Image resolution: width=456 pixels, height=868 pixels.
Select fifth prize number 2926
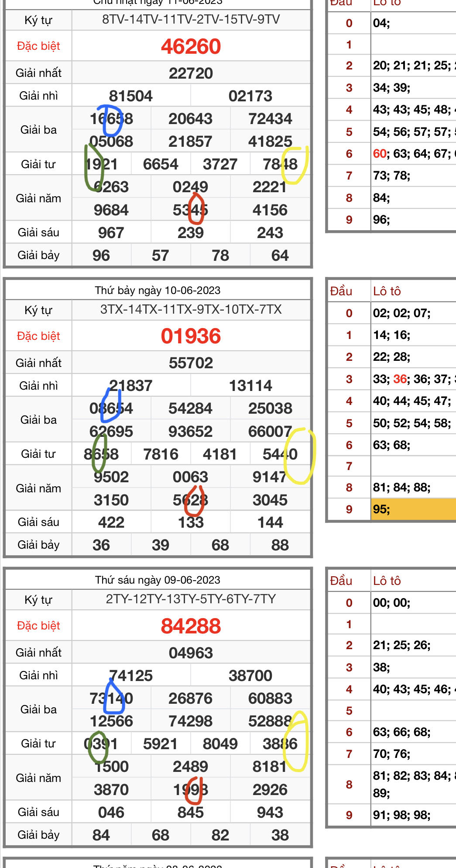click(x=270, y=789)
